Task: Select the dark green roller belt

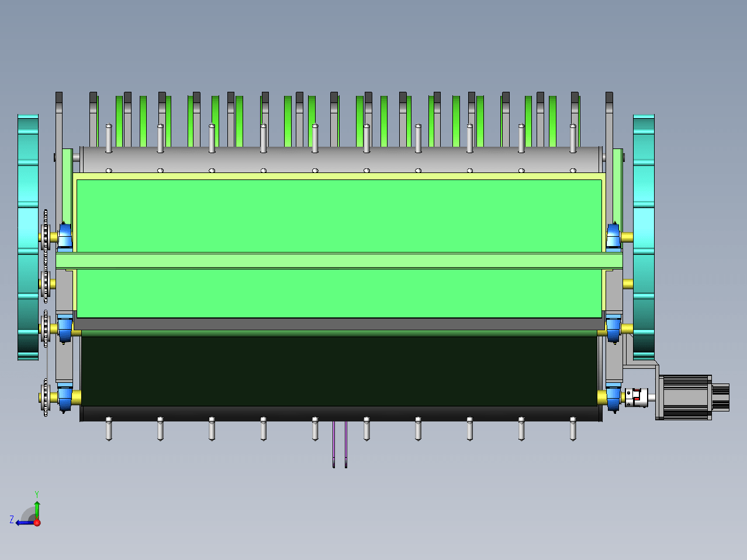Action: (x=339, y=371)
